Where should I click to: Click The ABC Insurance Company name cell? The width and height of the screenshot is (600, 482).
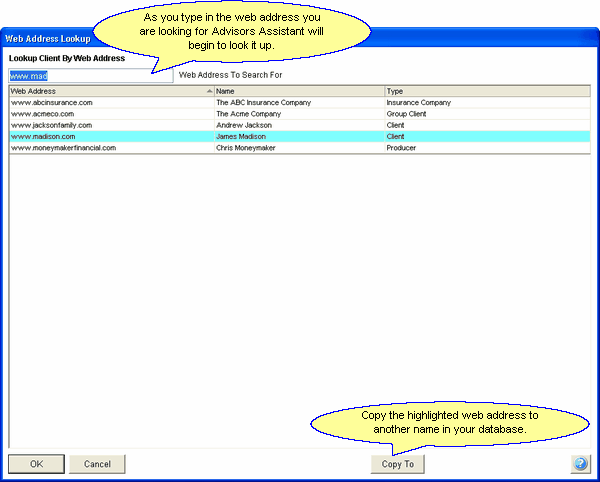point(264,102)
